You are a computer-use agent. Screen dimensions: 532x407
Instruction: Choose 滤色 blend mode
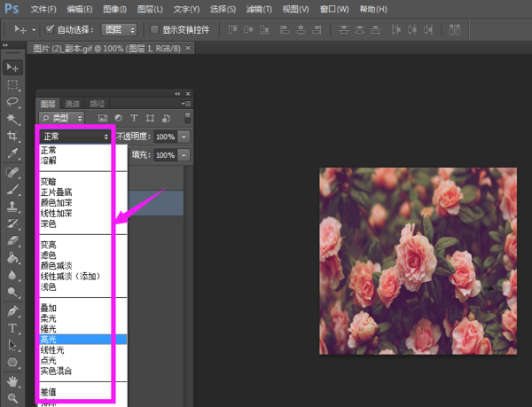click(83, 255)
